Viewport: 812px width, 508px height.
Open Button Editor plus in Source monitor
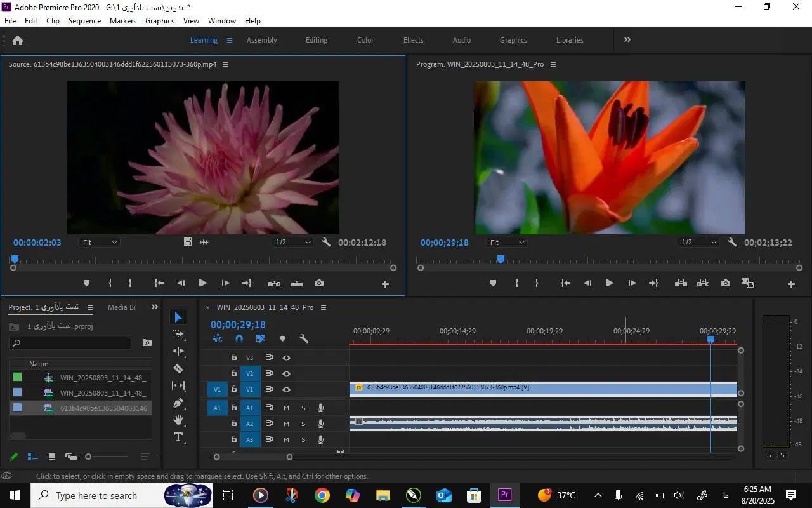385,284
